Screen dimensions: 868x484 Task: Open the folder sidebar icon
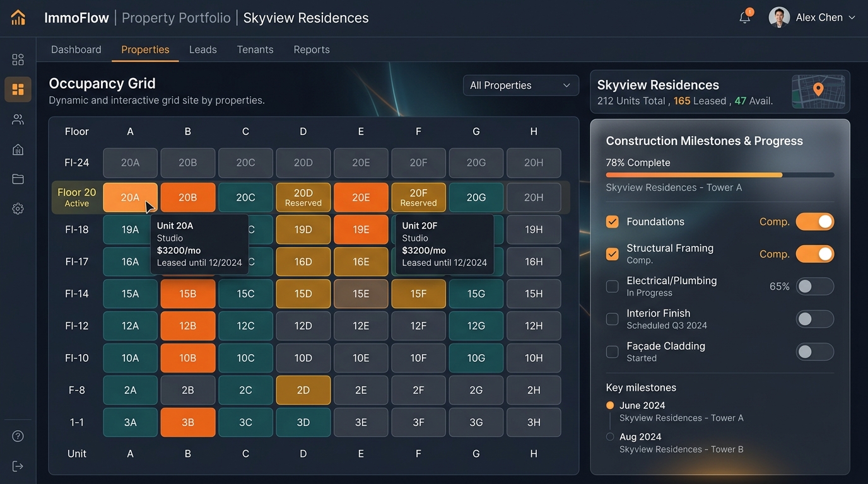point(18,179)
